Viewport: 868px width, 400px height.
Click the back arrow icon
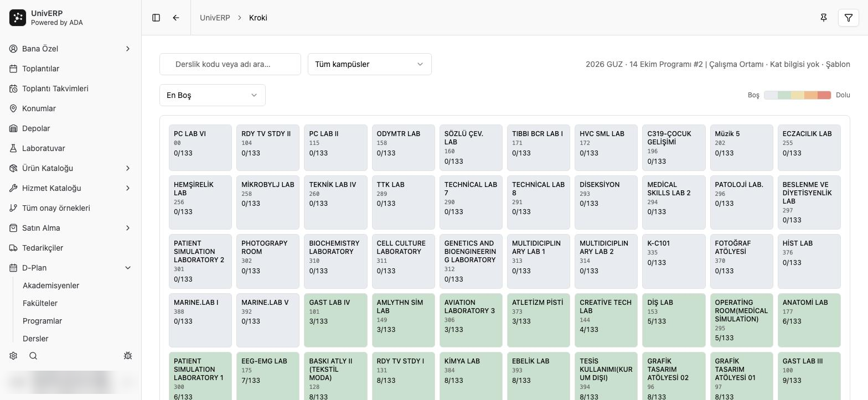[x=176, y=18]
